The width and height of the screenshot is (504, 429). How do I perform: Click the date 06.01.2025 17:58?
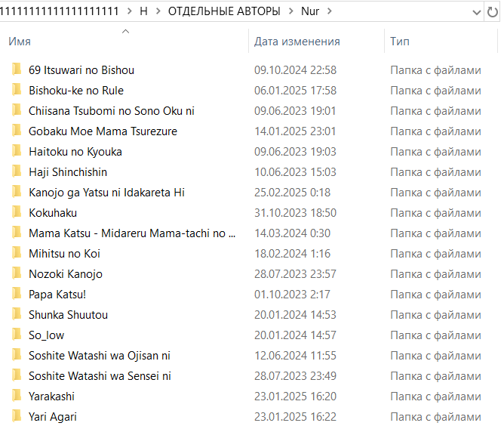pyautogui.click(x=295, y=91)
